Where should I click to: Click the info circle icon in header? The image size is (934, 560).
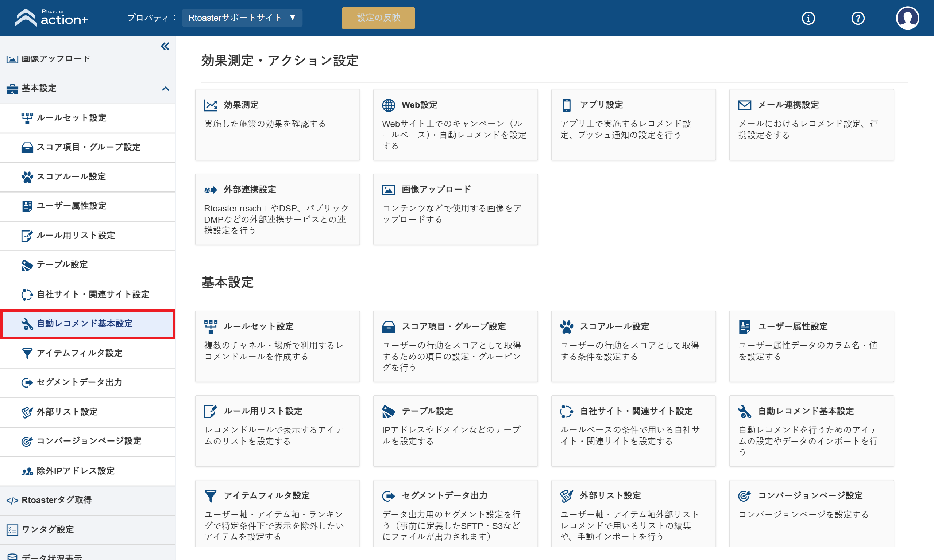pyautogui.click(x=808, y=18)
